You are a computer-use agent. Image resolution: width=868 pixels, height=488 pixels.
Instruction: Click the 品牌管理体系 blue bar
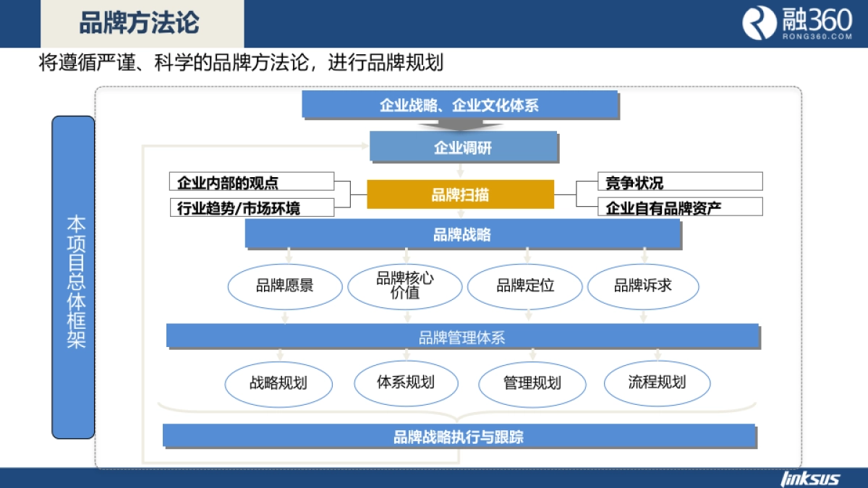pyautogui.click(x=463, y=336)
